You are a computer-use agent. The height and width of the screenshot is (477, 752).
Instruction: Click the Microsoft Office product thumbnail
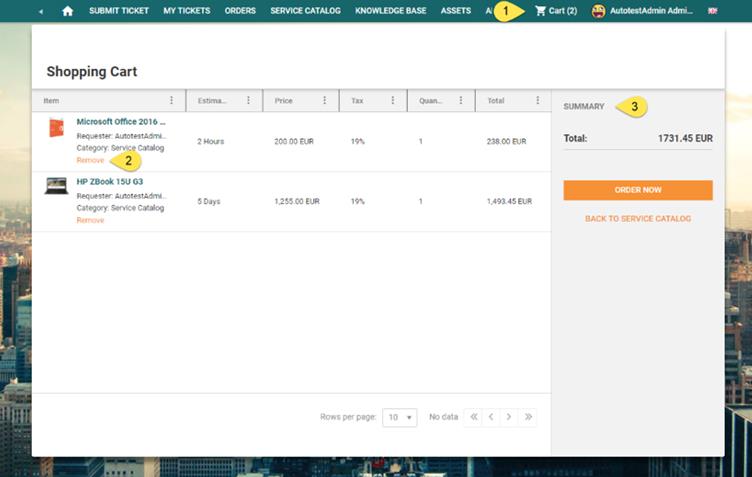pyautogui.click(x=56, y=128)
